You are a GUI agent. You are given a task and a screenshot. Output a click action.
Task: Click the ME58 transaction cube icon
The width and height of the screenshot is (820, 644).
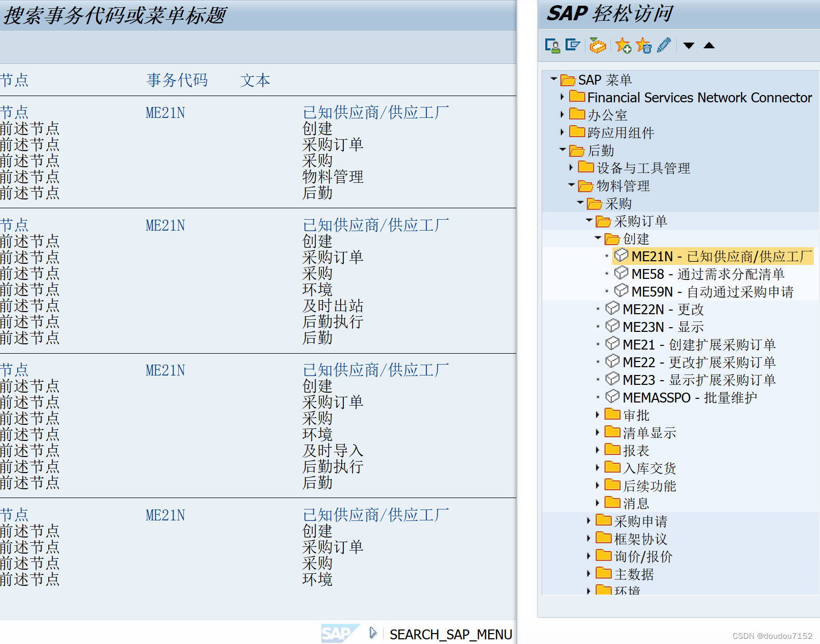coord(621,273)
